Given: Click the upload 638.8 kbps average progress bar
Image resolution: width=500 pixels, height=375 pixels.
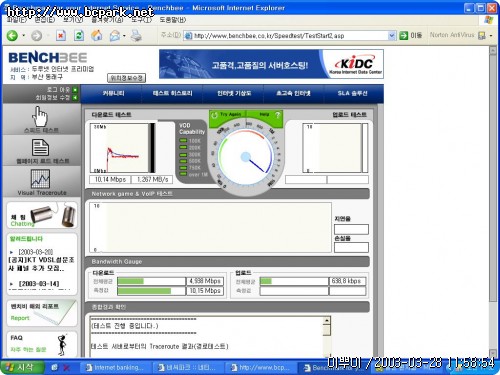Looking at the screenshot, I should tap(294, 281).
